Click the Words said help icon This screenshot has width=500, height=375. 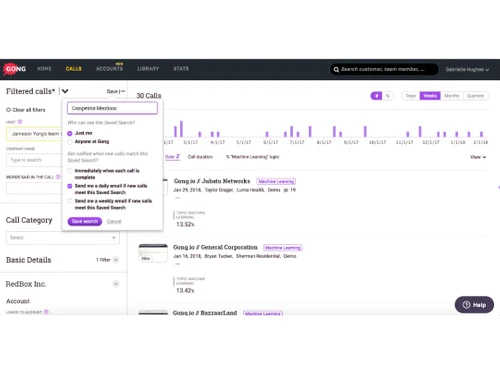pos(58,177)
